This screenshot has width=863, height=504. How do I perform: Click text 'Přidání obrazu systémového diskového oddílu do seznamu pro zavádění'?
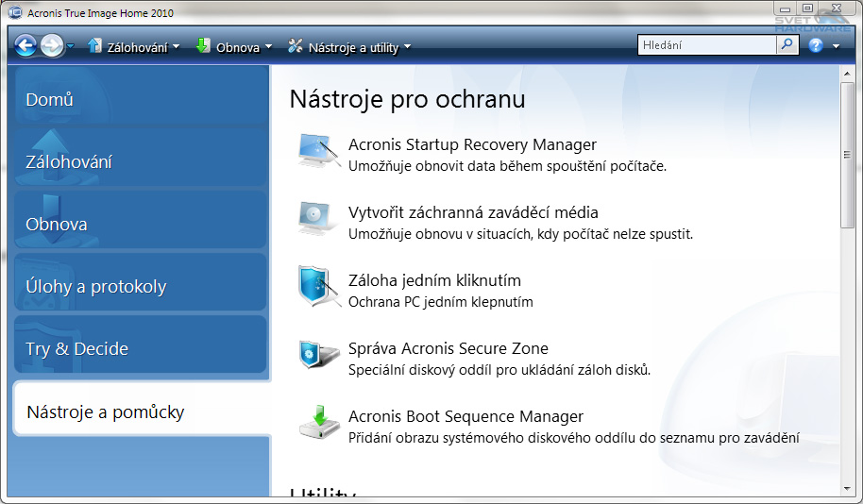tap(574, 439)
